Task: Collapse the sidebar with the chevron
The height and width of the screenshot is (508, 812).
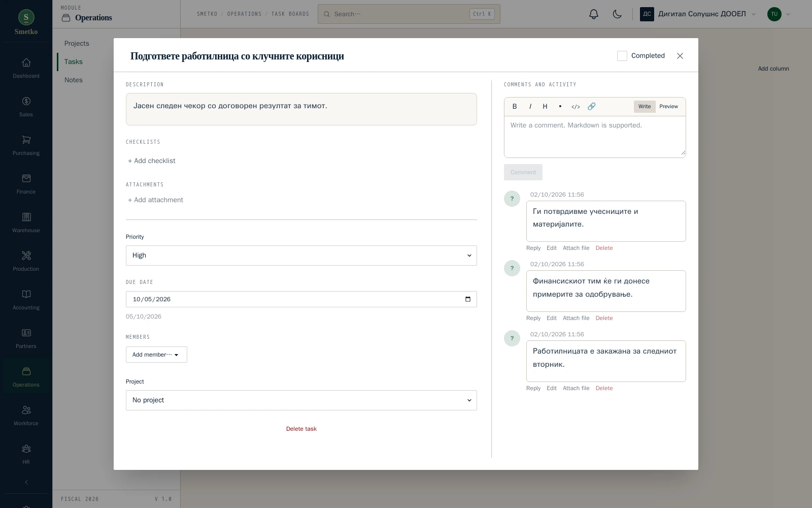Action: [x=26, y=482]
